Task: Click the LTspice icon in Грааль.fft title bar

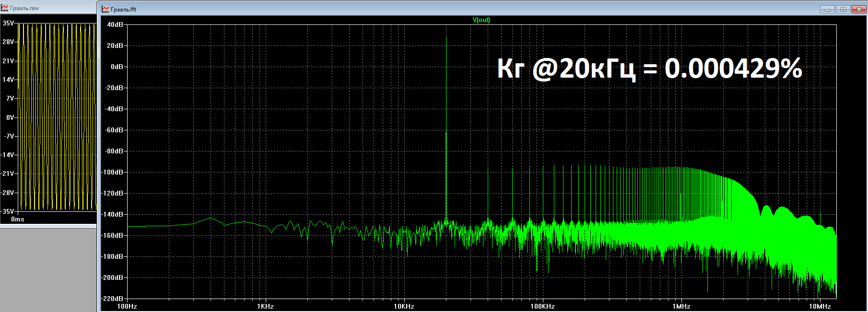Action: 106,9
